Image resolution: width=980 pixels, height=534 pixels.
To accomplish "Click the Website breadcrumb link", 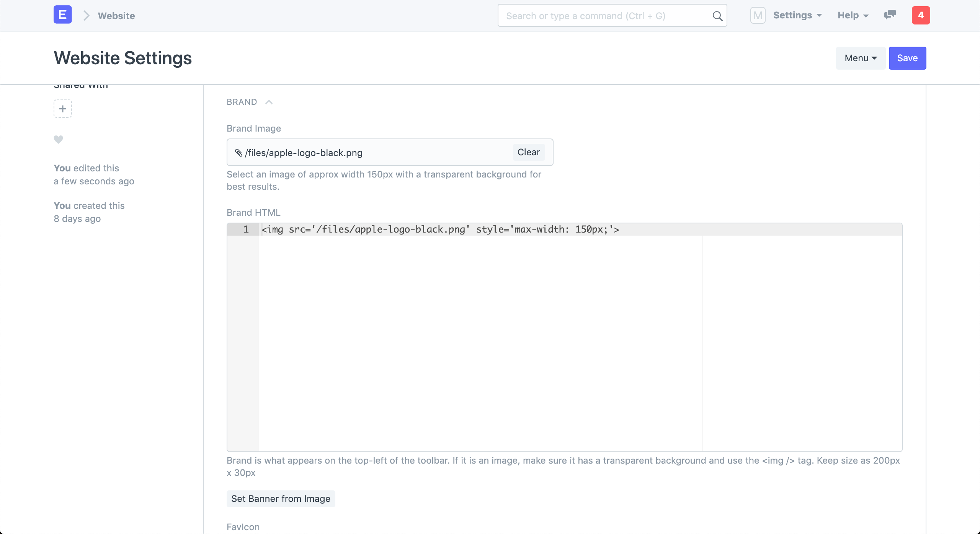I will (116, 16).
